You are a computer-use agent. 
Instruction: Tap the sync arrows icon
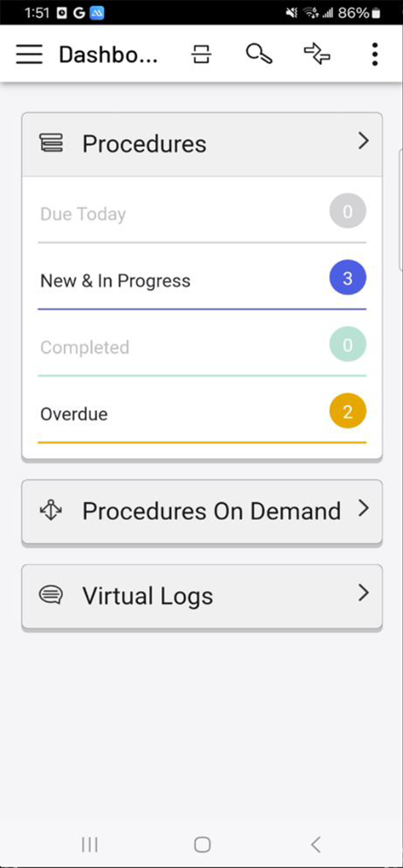coord(316,54)
